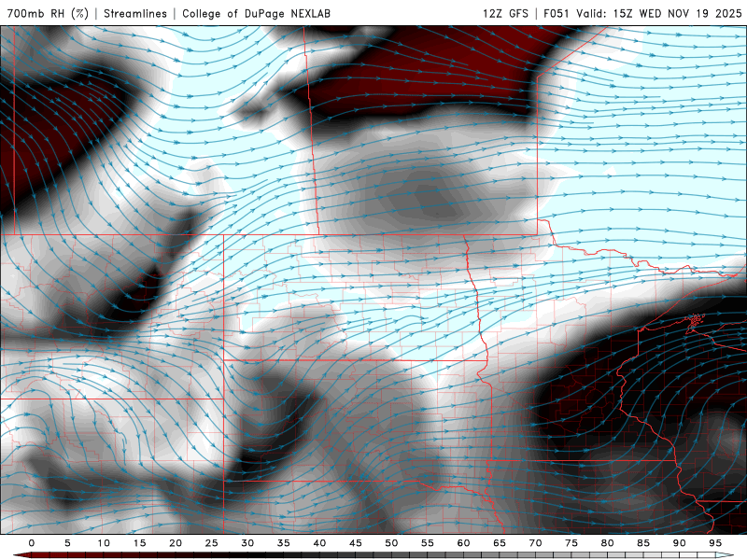This screenshot has height=560, width=747.
Task: Click the "700mb RH (%)" title text
Action: (48, 13)
